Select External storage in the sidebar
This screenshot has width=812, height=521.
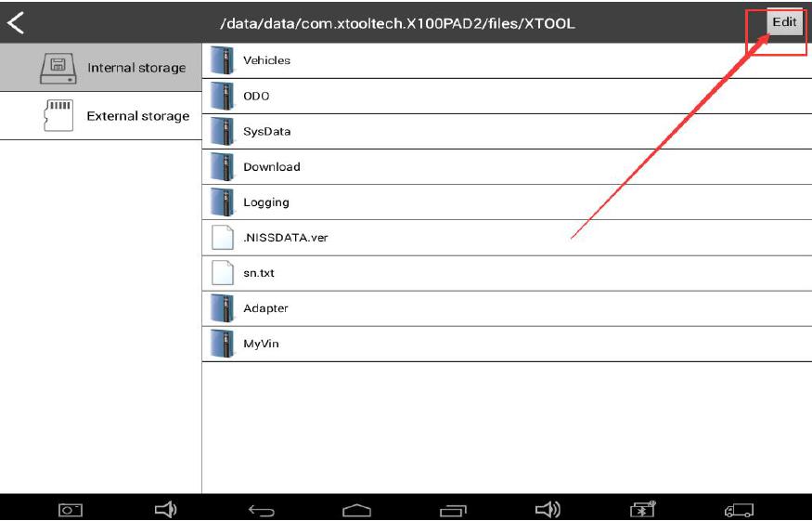pos(101,115)
